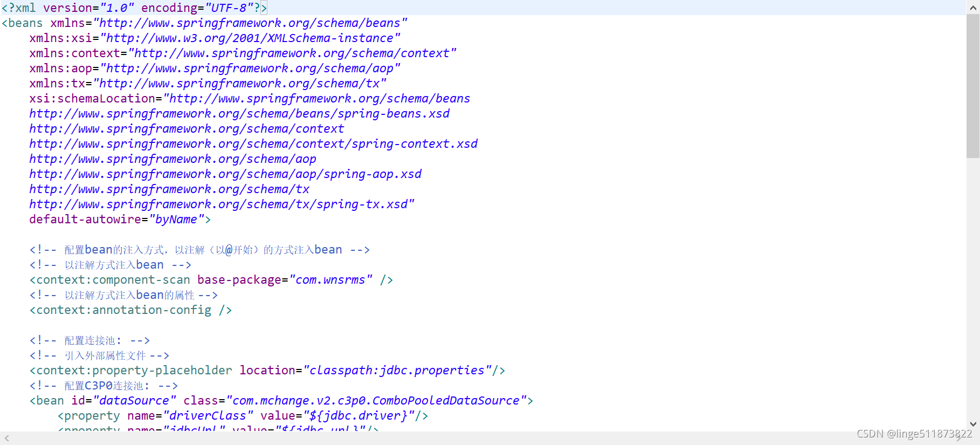Click the vertical scrollbar up arrow
This screenshot has height=445, width=980.
(973, 6)
